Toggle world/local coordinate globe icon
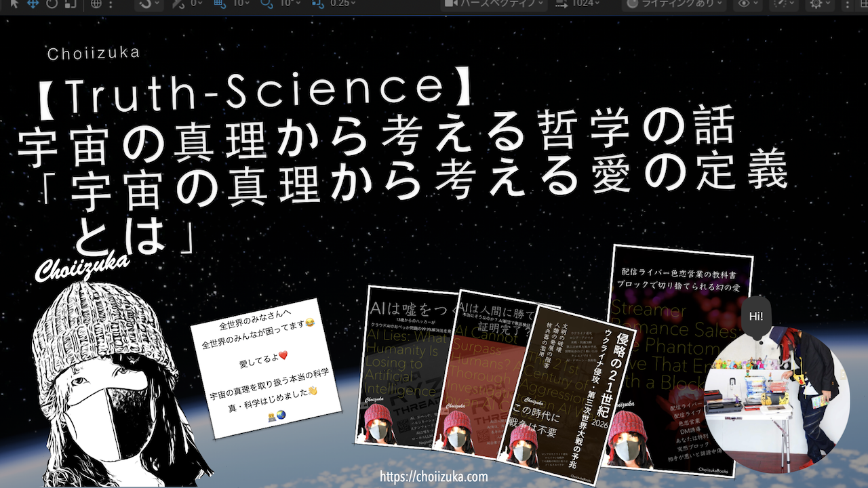 [x=96, y=3]
